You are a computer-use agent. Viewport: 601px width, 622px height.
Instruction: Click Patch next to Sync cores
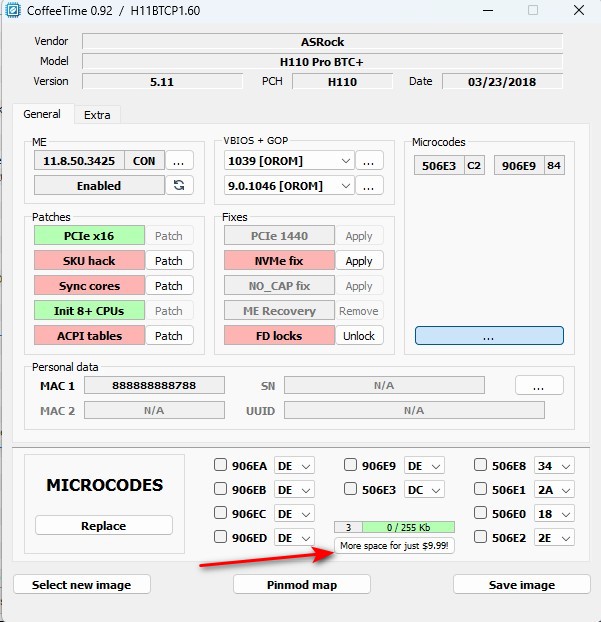tap(169, 286)
